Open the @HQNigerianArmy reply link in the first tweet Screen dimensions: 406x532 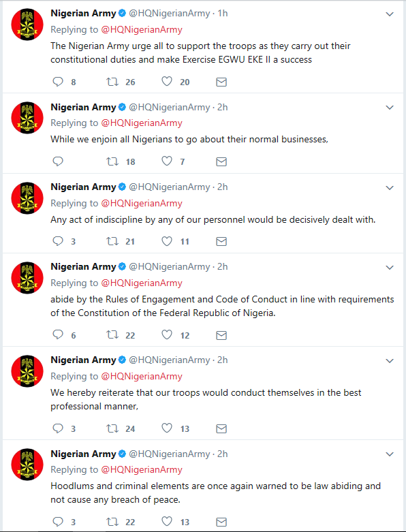click(142, 30)
